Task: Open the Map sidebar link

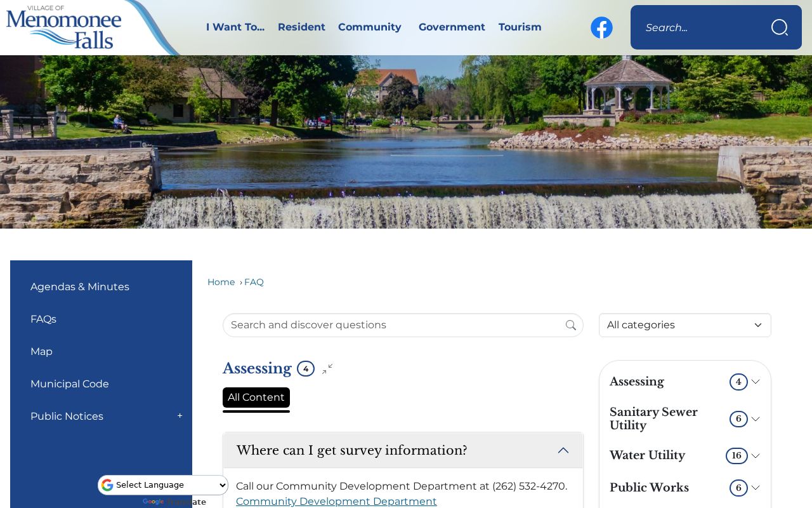Action: pos(41,352)
